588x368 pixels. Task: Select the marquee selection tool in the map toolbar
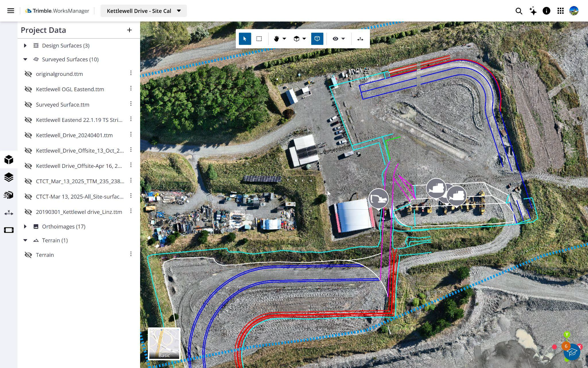259,38
